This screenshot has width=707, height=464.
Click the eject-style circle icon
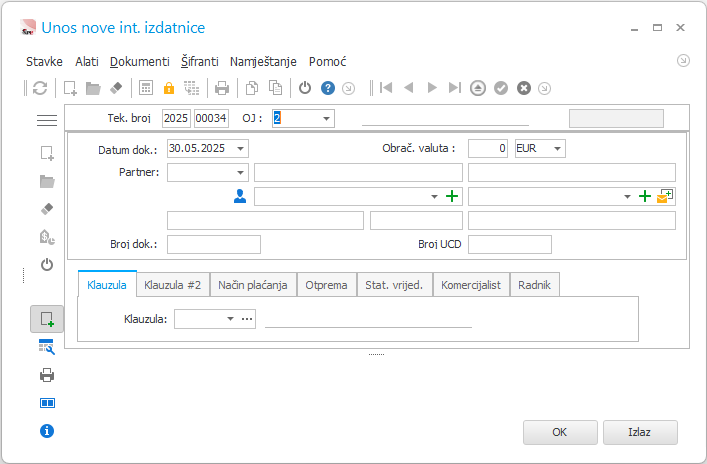[477, 88]
